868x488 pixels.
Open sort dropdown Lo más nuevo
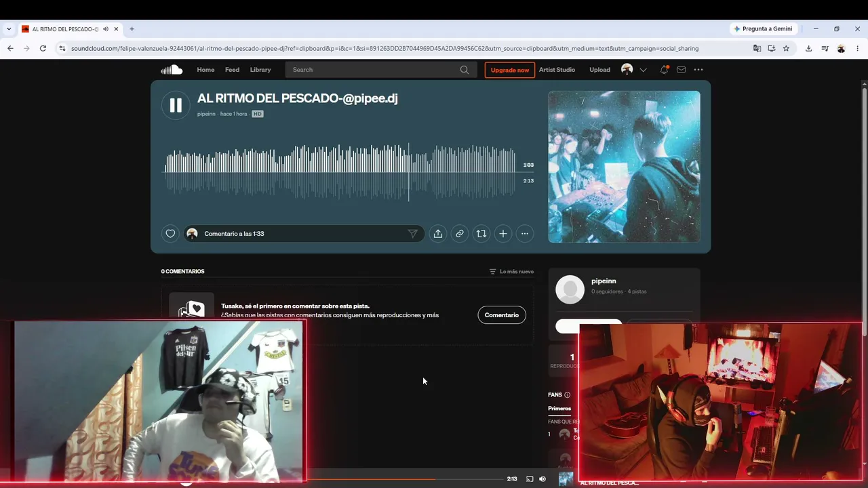tap(511, 272)
